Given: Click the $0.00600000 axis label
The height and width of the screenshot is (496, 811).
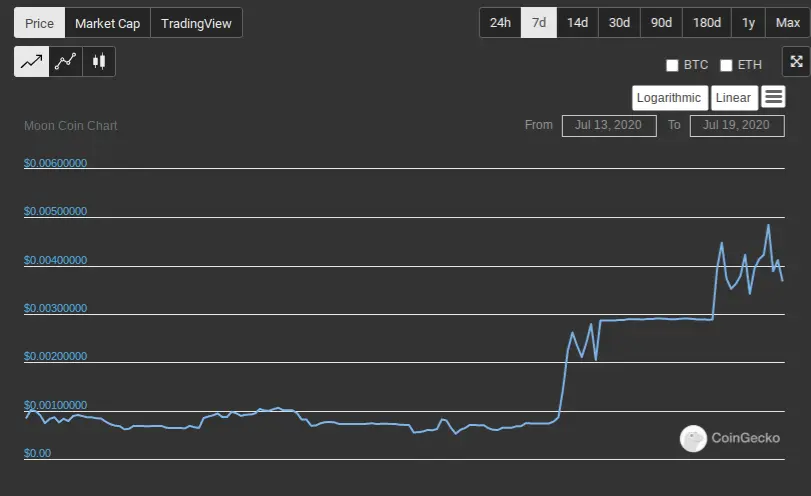Looking at the screenshot, I should pos(55,163).
